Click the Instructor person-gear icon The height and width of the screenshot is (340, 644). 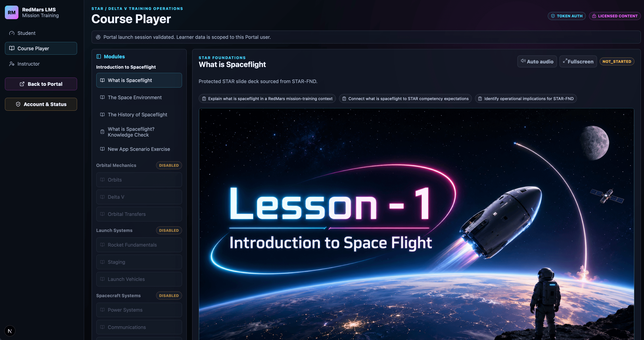coord(12,64)
